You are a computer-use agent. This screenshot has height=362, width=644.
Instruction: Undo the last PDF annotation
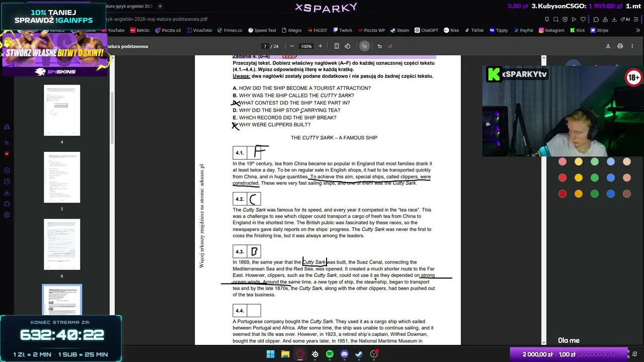(379, 46)
